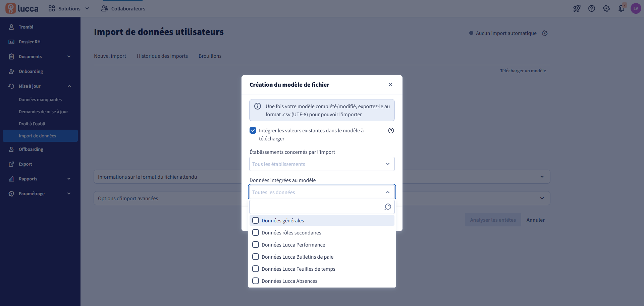
Task: Click the Trombi person icon
Action: [11, 27]
